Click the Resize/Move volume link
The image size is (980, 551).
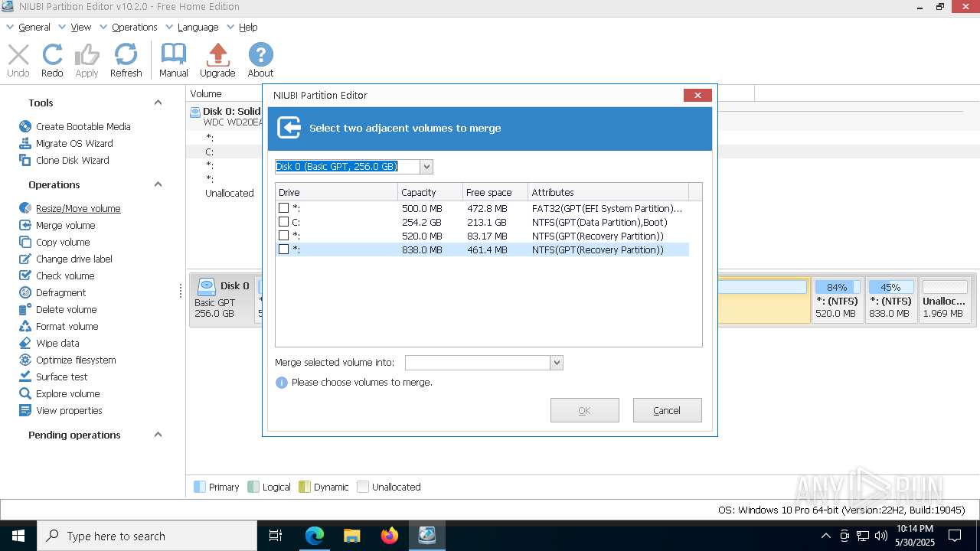point(78,208)
